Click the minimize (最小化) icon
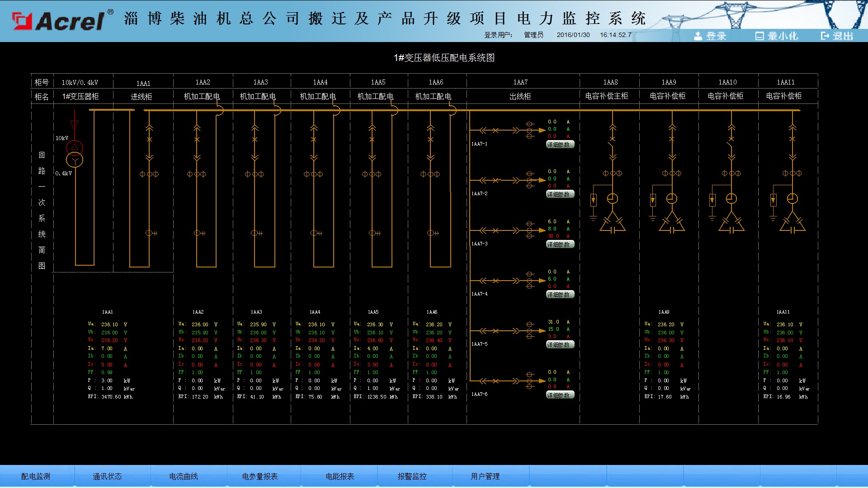This screenshot has width=868, height=488. (759, 36)
